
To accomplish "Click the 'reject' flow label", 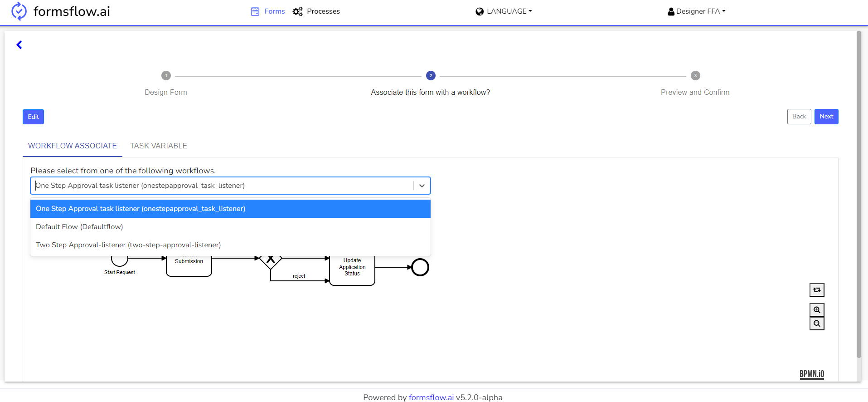I will pyautogui.click(x=299, y=276).
